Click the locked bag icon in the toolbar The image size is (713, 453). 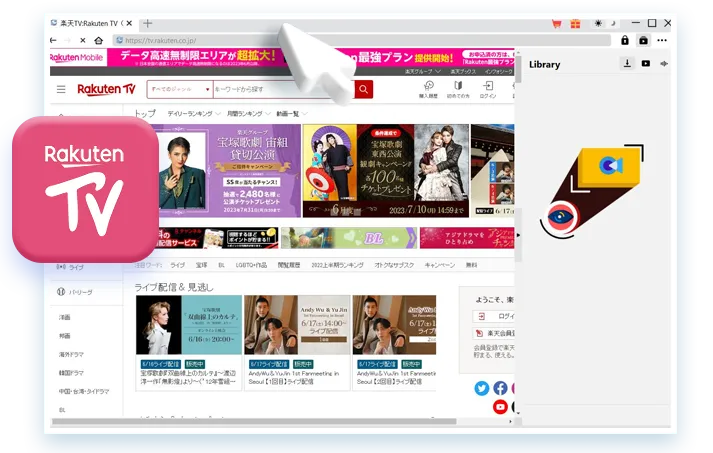tap(643, 40)
